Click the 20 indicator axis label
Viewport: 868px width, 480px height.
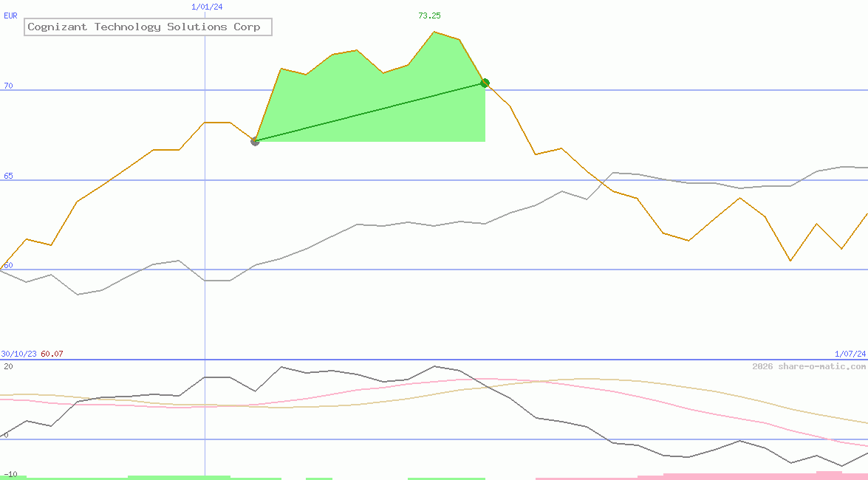[x=8, y=366]
